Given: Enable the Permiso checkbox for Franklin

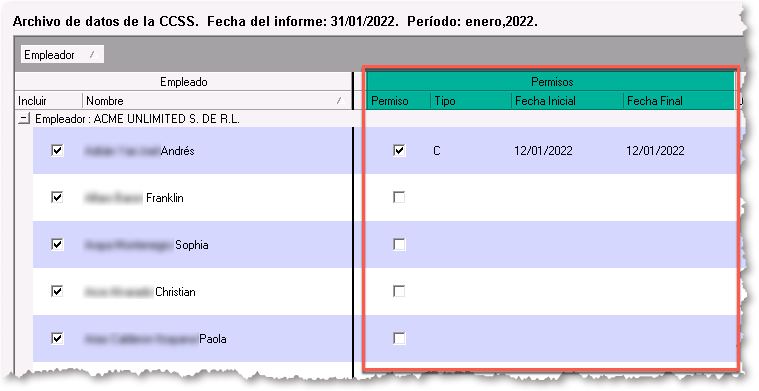Looking at the screenshot, I should click(399, 197).
